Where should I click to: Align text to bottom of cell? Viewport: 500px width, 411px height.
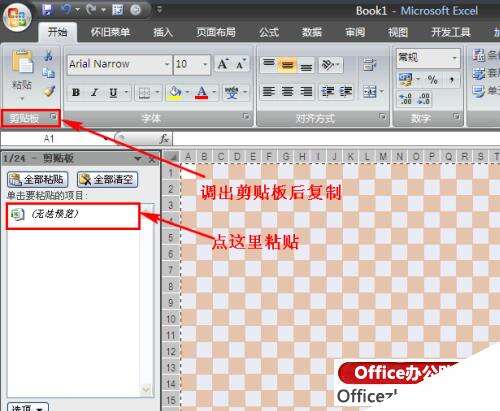tap(306, 66)
